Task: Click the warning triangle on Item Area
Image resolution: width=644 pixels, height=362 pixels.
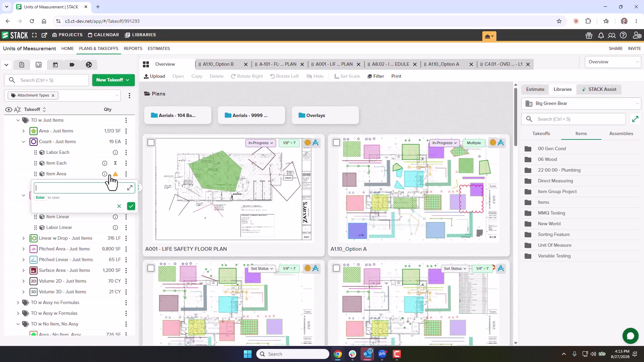Action: click(115, 174)
